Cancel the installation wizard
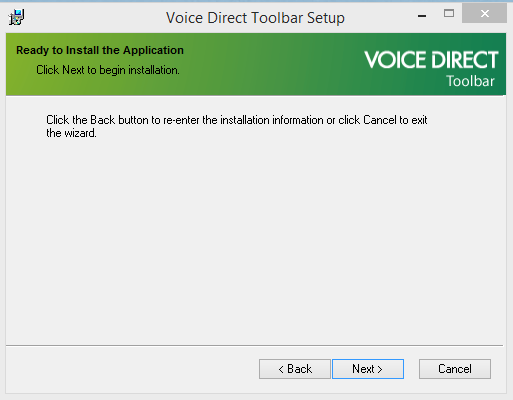The width and height of the screenshot is (513, 400). [455, 369]
